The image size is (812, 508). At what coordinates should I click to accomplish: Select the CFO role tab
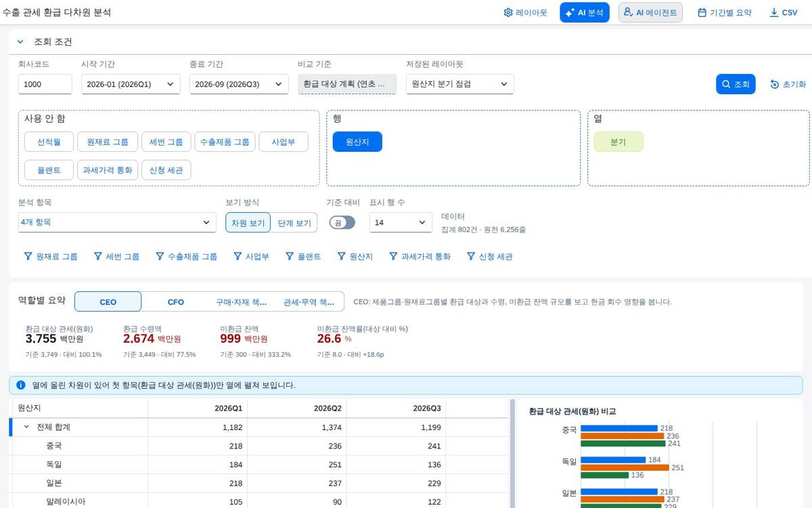(175, 301)
